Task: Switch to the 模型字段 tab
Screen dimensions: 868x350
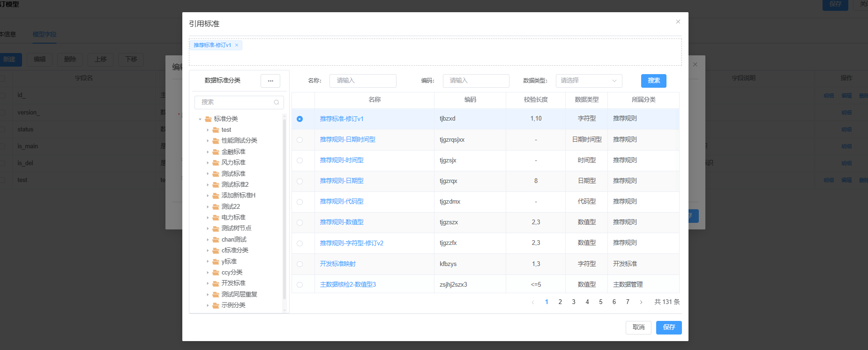Action: pyautogui.click(x=45, y=34)
